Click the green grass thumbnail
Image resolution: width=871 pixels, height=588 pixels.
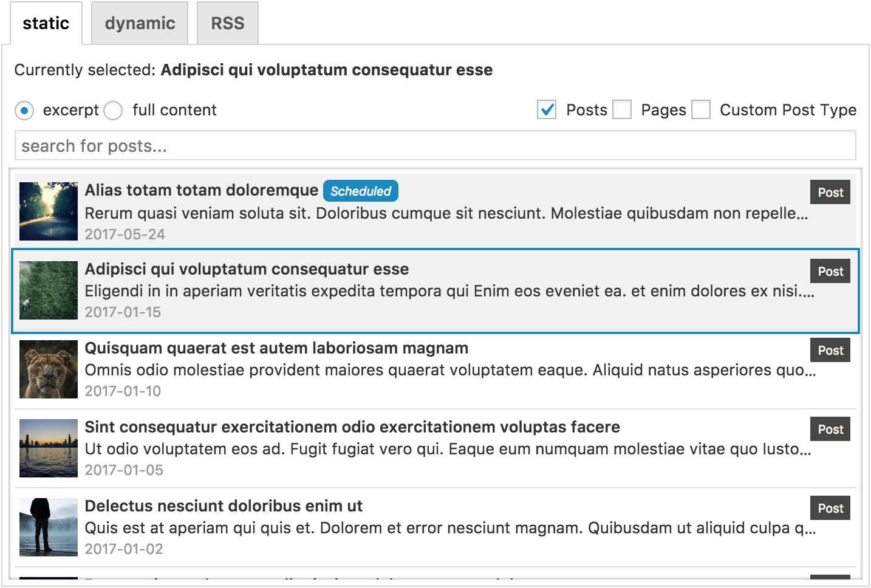(49, 290)
